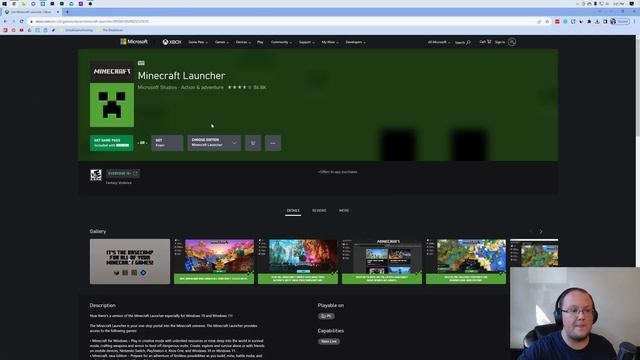
Task: Click the ESRB rating icon
Action: [x=96, y=175]
